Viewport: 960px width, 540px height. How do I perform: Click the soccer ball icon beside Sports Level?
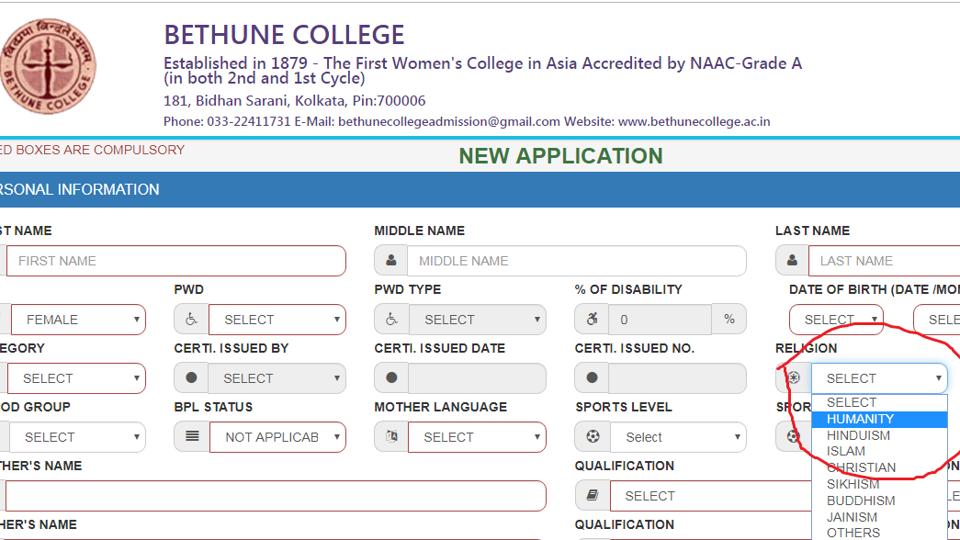[593, 437]
